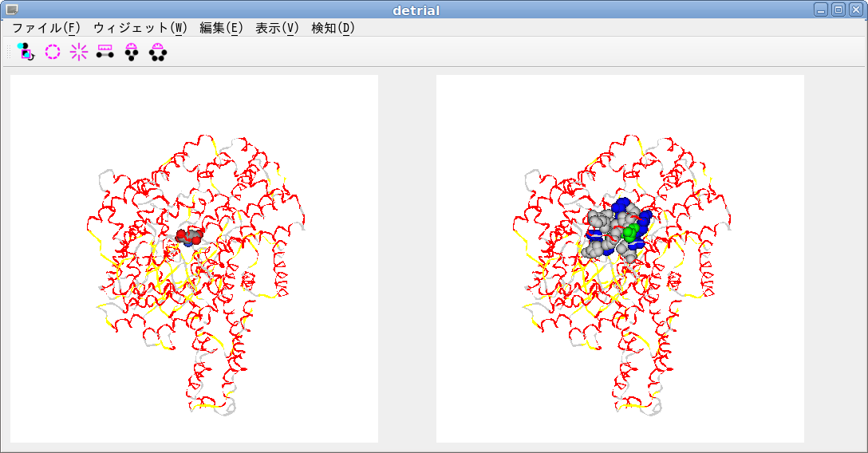
Task: Open the ファイル(F) menu
Action: (x=45, y=28)
